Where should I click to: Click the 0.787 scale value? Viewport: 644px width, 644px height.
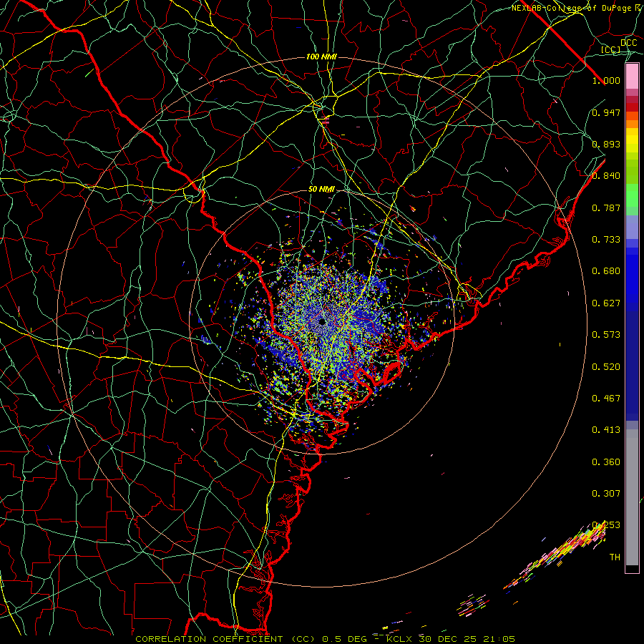[606, 208]
